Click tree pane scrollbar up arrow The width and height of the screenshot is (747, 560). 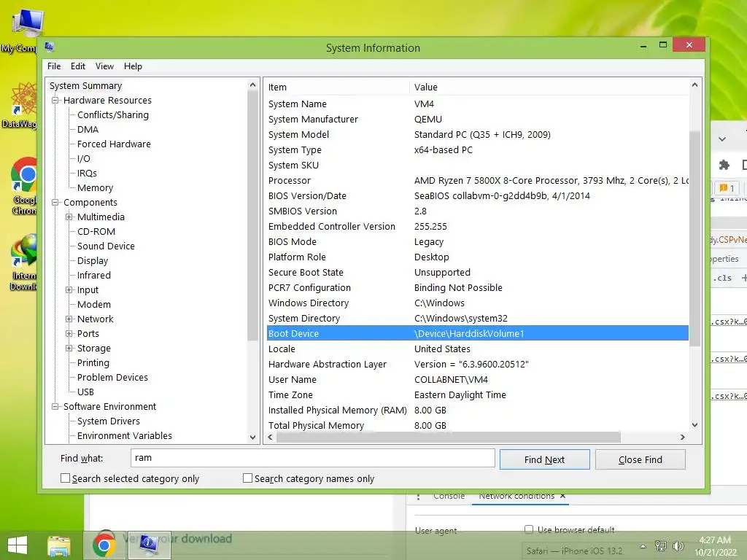tap(252, 85)
